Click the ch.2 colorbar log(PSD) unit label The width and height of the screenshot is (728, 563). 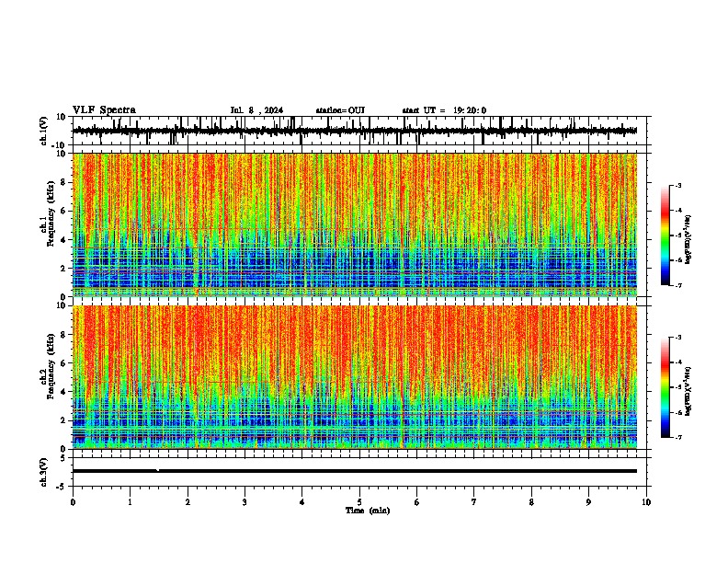click(688, 391)
